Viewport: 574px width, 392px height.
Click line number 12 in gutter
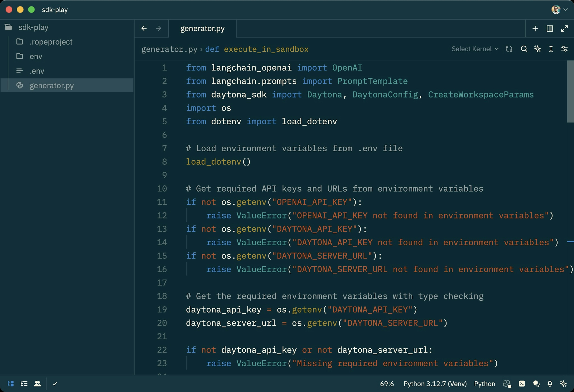162,215
